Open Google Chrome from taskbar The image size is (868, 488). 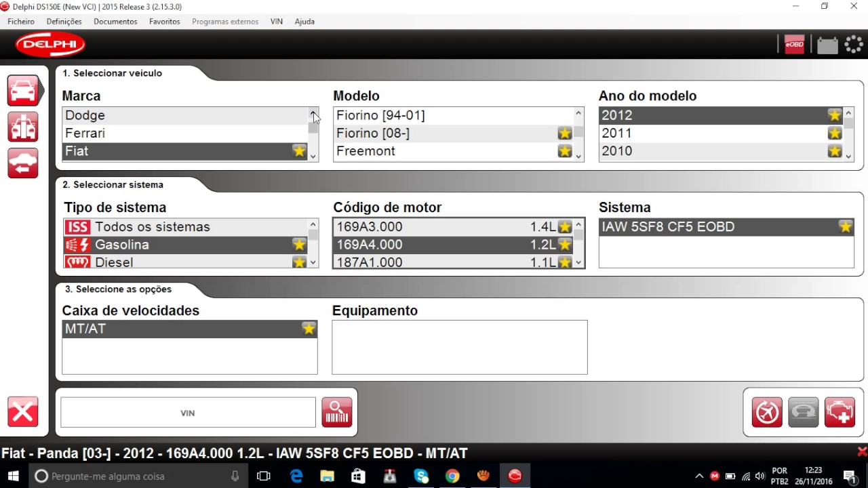452,476
